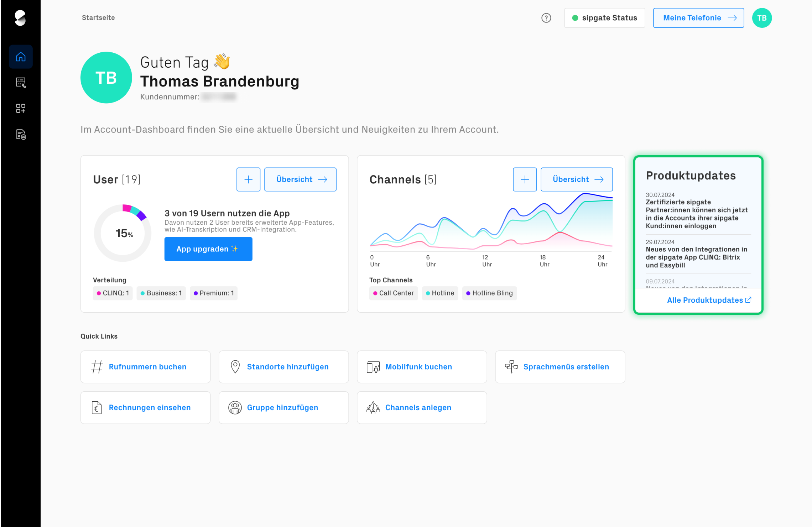Screen dimensions: 812x527
Task: Toggle the Hotline channel filter
Action: [x=440, y=293]
